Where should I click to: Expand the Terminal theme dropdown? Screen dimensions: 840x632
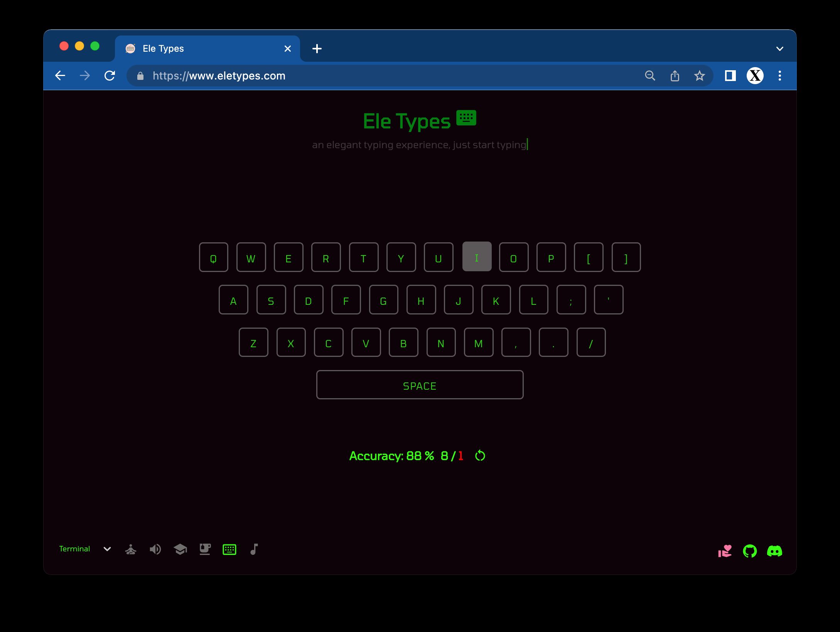[x=107, y=549]
